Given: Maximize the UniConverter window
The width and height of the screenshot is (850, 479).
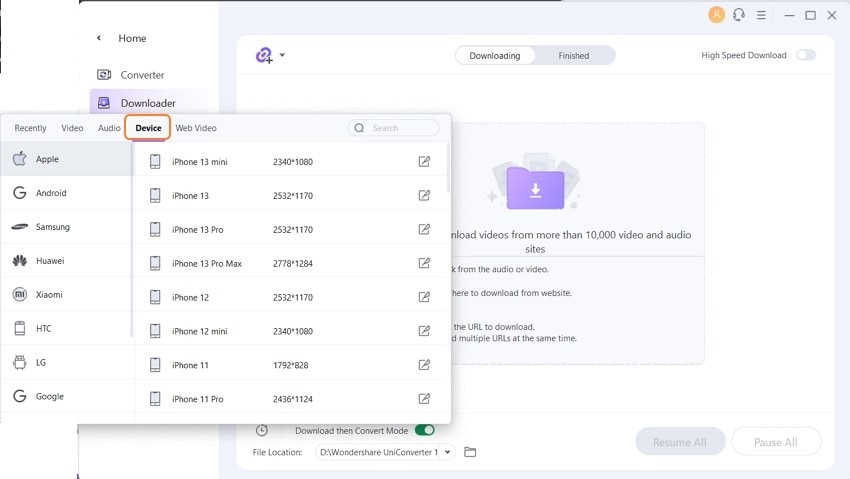Looking at the screenshot, I should (x=810, y=15).
